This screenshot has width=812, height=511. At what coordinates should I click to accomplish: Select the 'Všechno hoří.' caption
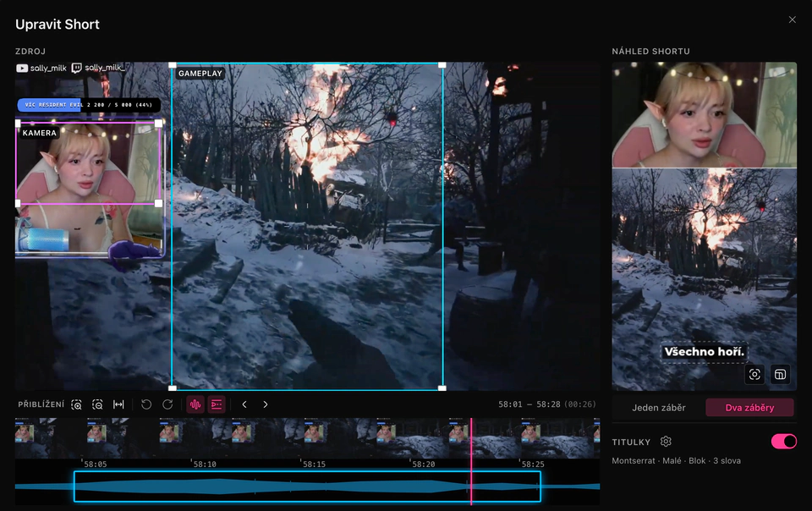tap(705, 352)
